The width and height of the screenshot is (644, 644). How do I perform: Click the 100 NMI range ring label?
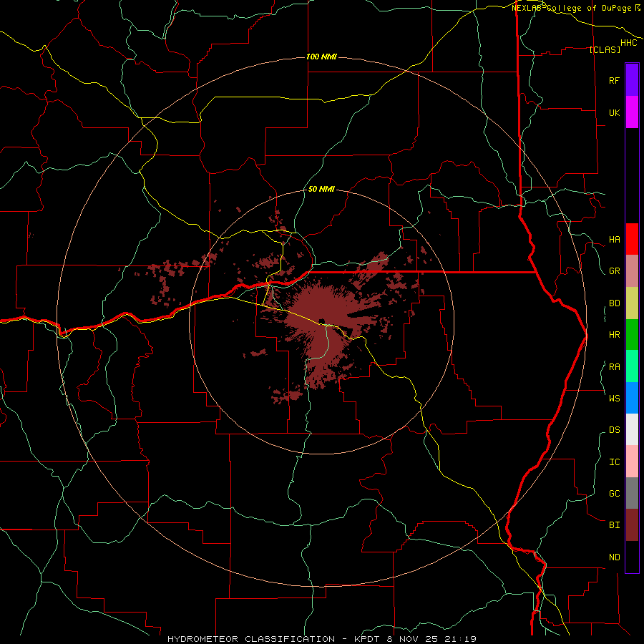[x=321, y=57]
